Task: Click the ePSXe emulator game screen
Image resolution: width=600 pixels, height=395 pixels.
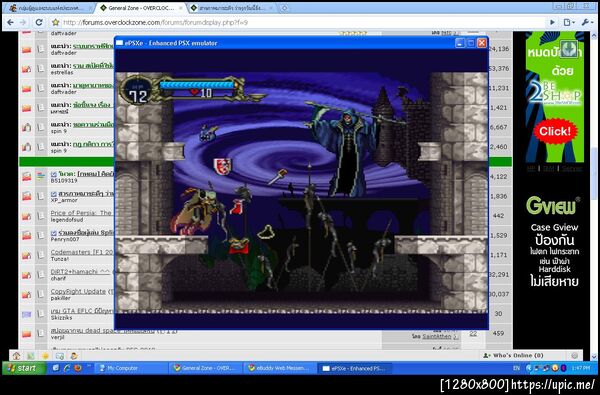Action: [302, 193]
